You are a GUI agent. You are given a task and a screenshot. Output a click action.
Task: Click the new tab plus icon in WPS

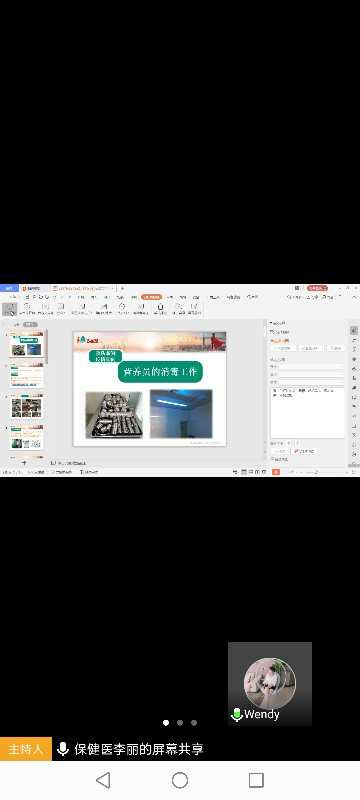click(122, 288)
